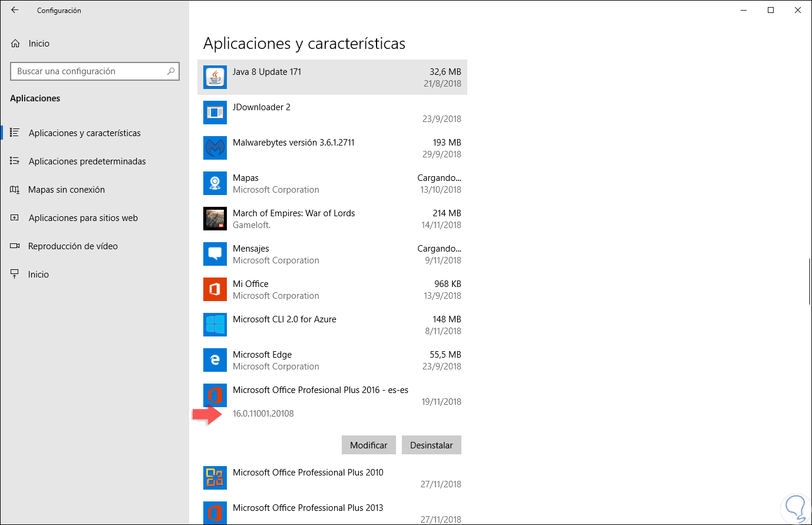Select Microsoft CLI 2.0 for Azure icon
Image resolution: width=812 pixels, height=525 pixels.
pyautogui.click(x=215, y=325)
